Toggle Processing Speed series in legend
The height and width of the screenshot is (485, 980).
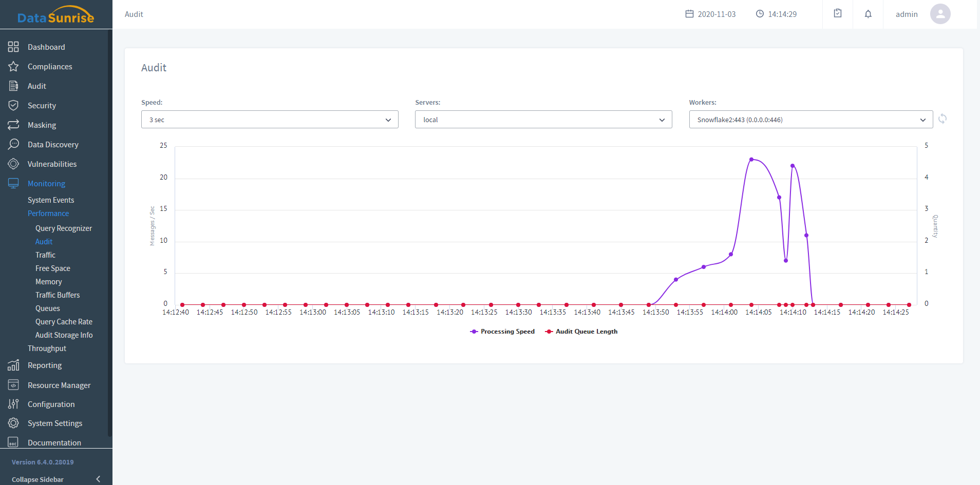(x=502, y=332)
